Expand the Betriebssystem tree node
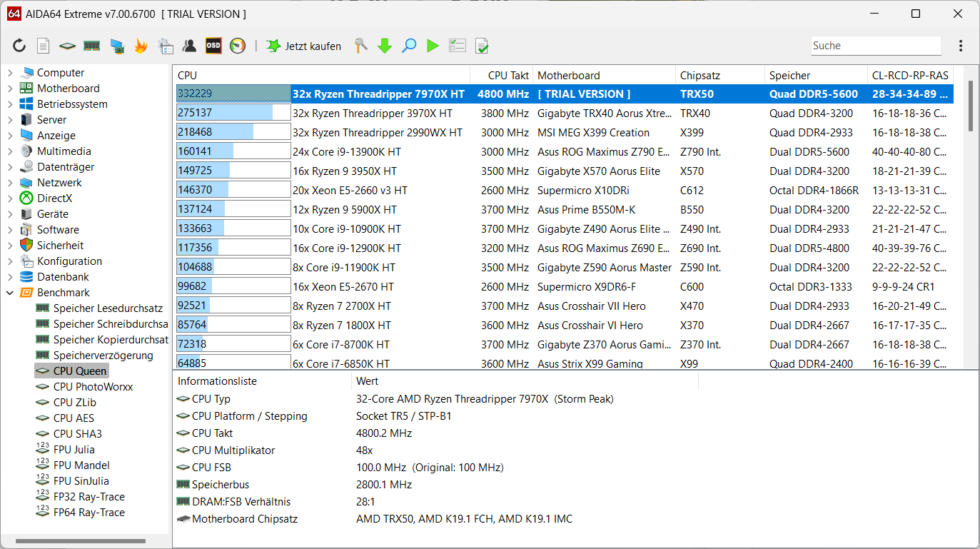980x549 pixels. point(10,104)
